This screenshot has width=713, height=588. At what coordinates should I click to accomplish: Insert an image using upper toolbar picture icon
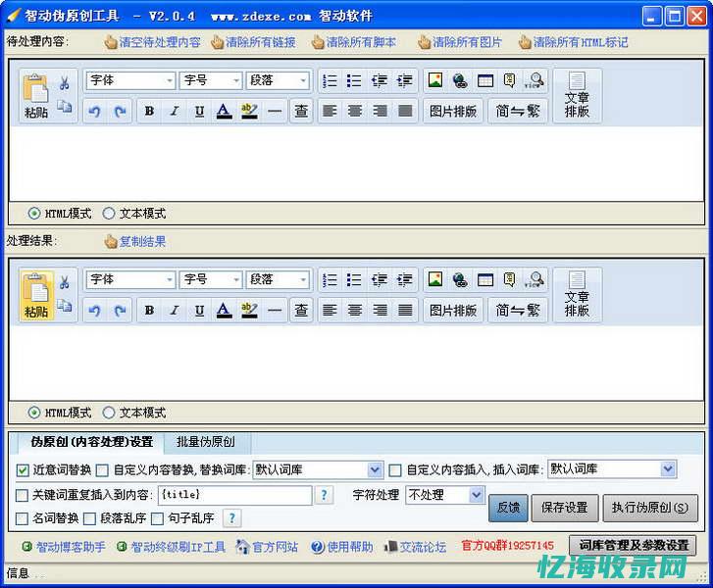[435, 81]
